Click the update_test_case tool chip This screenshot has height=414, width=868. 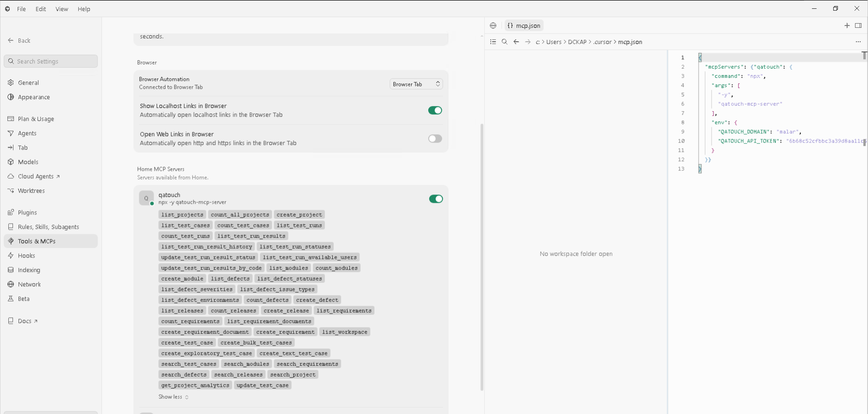tap(262, 385)
